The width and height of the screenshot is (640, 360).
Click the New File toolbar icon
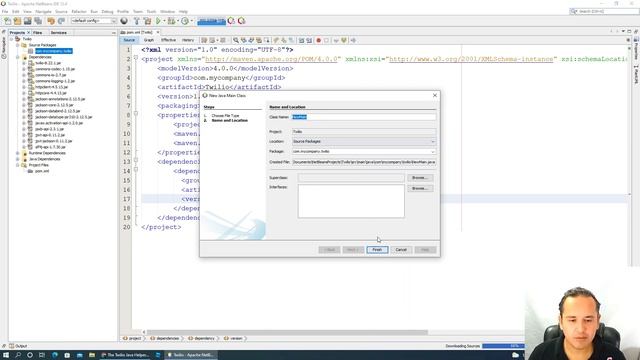click(x=8, y=21)
